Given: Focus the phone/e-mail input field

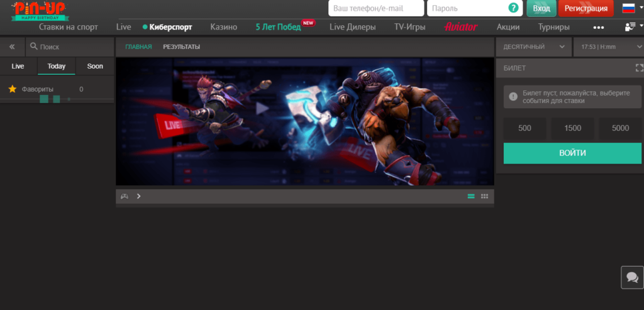Looking at the screenshot, I should [376, 8].
